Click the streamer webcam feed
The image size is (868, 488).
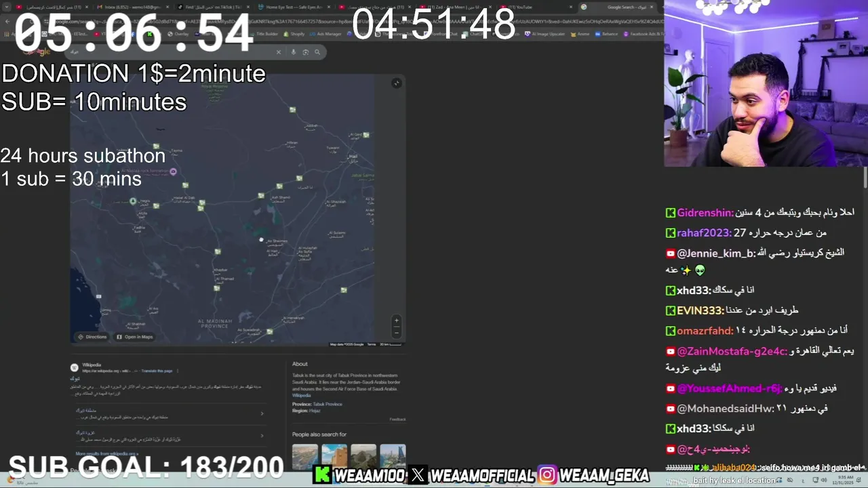click(766, 83)
